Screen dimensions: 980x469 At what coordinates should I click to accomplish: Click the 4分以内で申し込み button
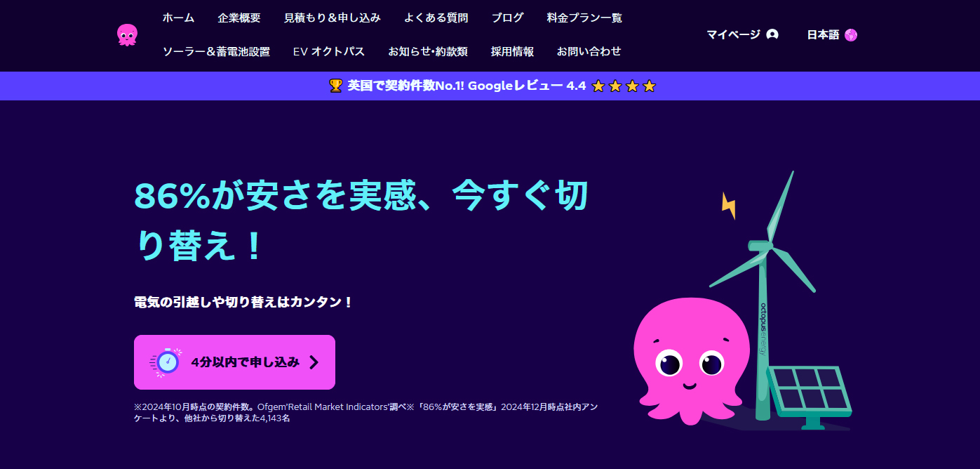(234, 362)
